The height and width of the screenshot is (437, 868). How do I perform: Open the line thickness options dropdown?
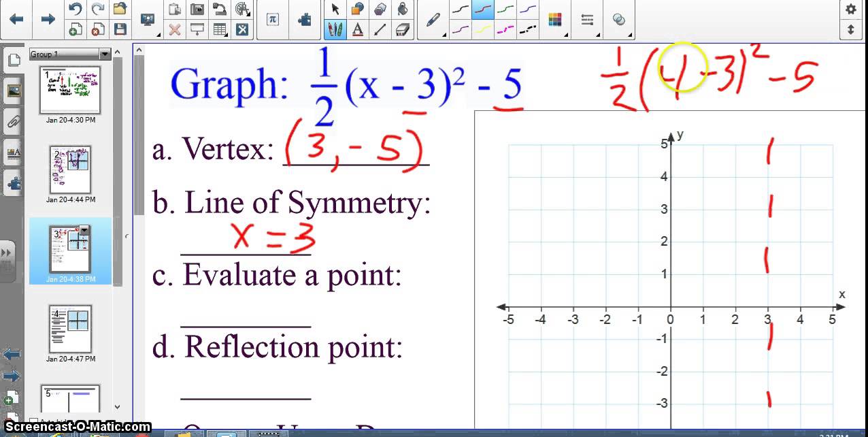tap(588, 20)
